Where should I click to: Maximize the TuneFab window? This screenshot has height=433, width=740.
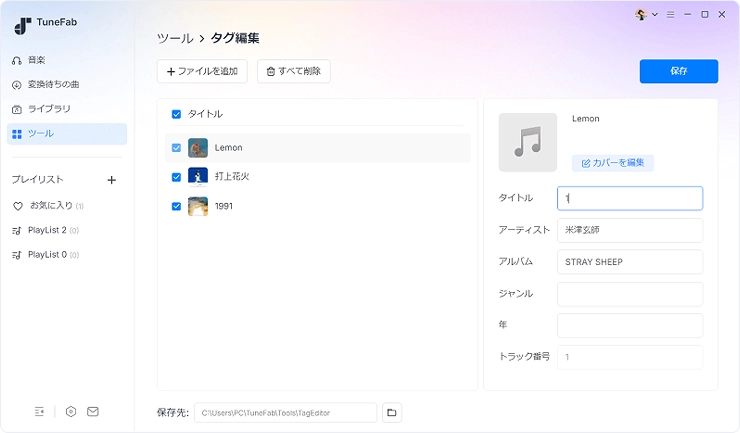pyautogui.click(x=705, y=15)
